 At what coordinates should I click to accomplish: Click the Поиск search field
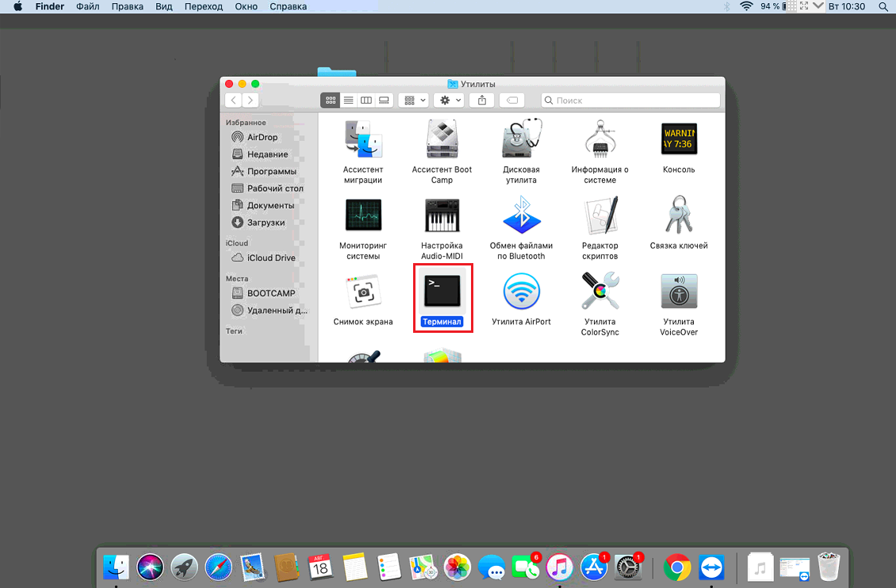pyautogui.click(x=631, y=101)
